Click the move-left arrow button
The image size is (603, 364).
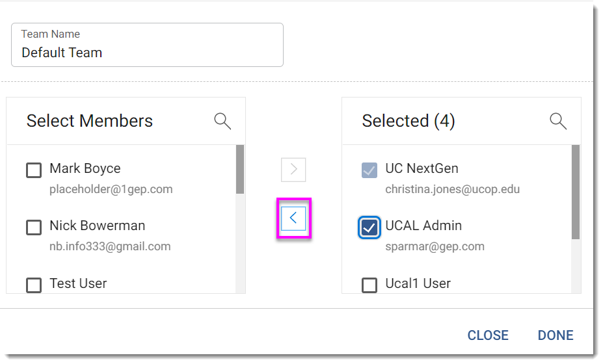293,218
